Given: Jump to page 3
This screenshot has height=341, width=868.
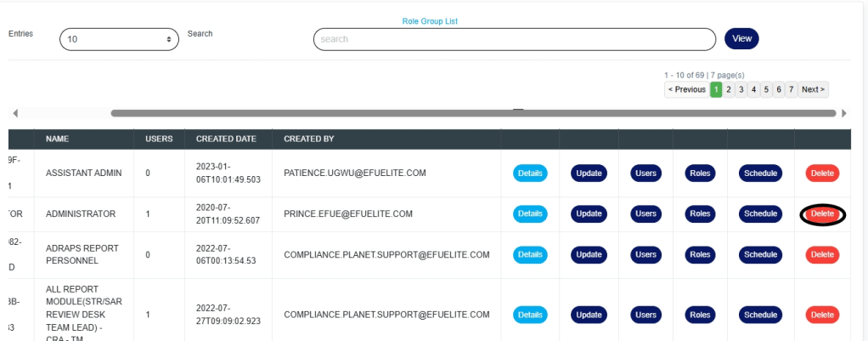Looking at the screenshot, I should (741, 89).
